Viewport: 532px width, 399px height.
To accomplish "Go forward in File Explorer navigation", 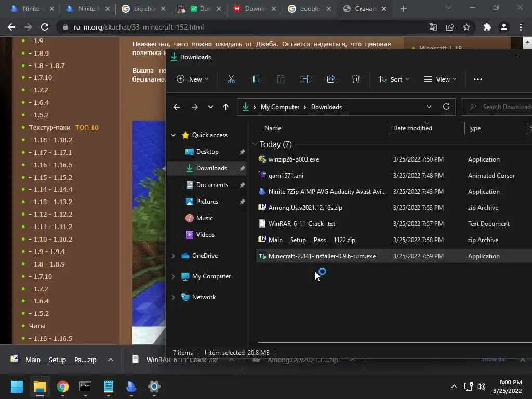I will click(195, 107).
